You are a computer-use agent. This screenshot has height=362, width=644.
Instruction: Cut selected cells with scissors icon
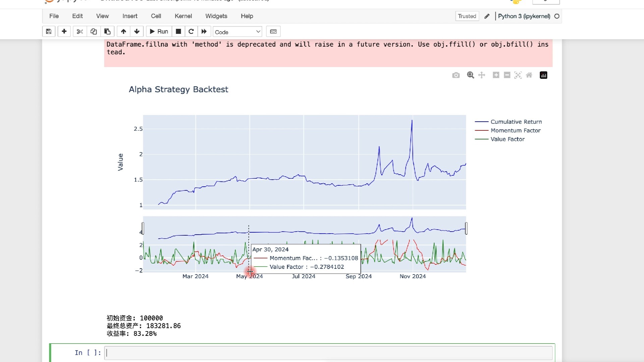80,32
